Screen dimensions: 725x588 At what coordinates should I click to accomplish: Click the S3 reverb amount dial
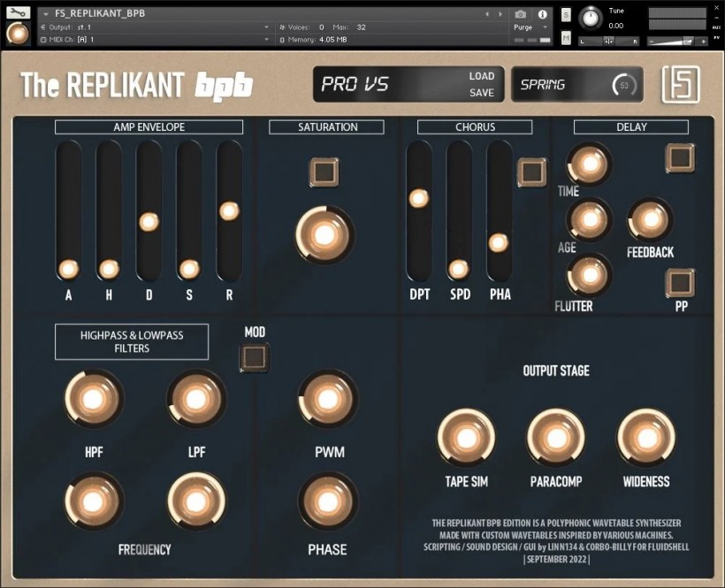pyautogui.click(x=624, y=86)
